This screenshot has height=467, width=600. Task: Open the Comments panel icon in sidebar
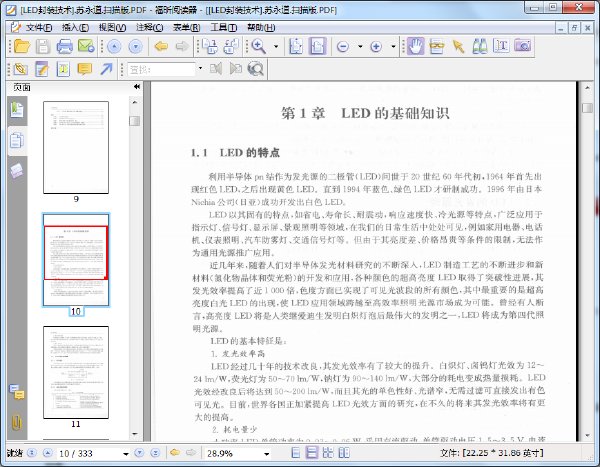(16, 392)
